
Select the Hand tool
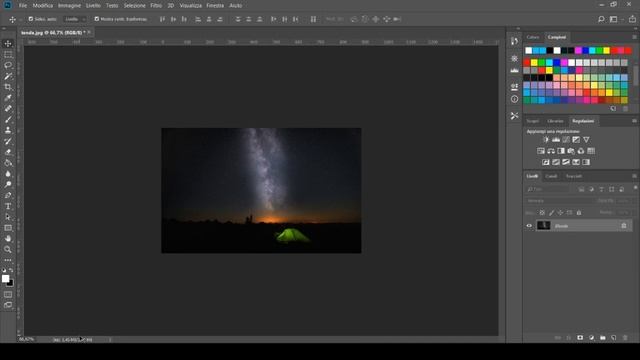pos(8,238)
